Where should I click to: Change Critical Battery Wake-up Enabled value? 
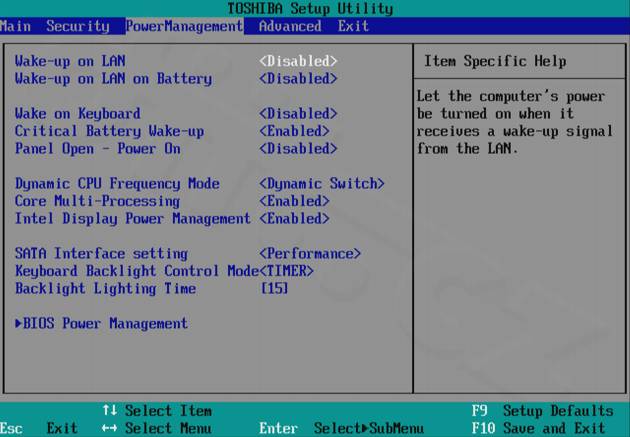294,131
